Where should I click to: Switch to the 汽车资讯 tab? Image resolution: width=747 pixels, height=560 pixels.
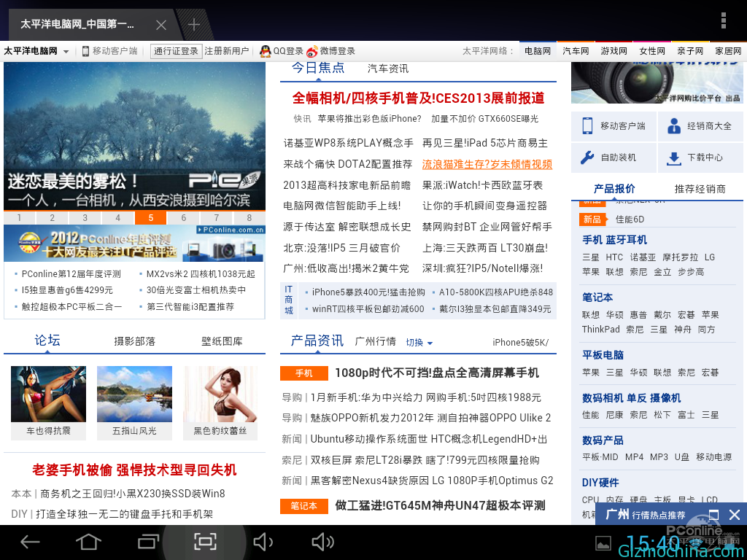pyautogui.click(x=387, y=69)
